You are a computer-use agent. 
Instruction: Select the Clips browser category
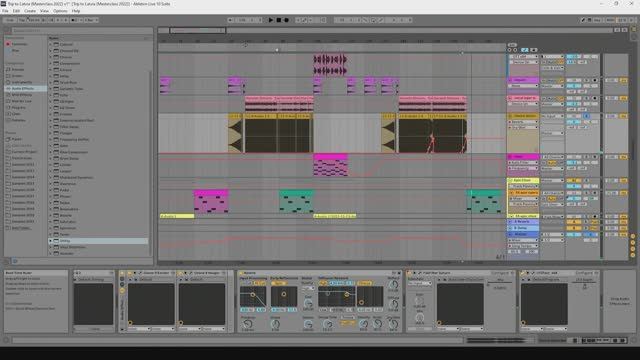(x=16, y=114)
